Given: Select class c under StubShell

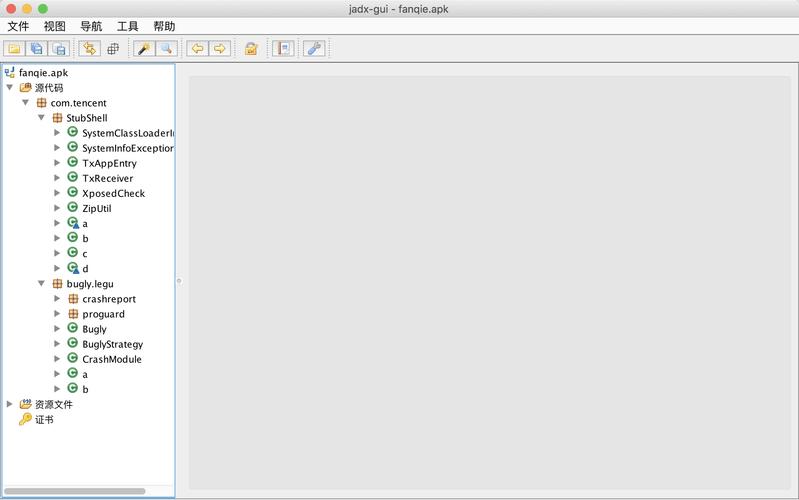Looking at the screenshot, I should [x=85, y=254].
